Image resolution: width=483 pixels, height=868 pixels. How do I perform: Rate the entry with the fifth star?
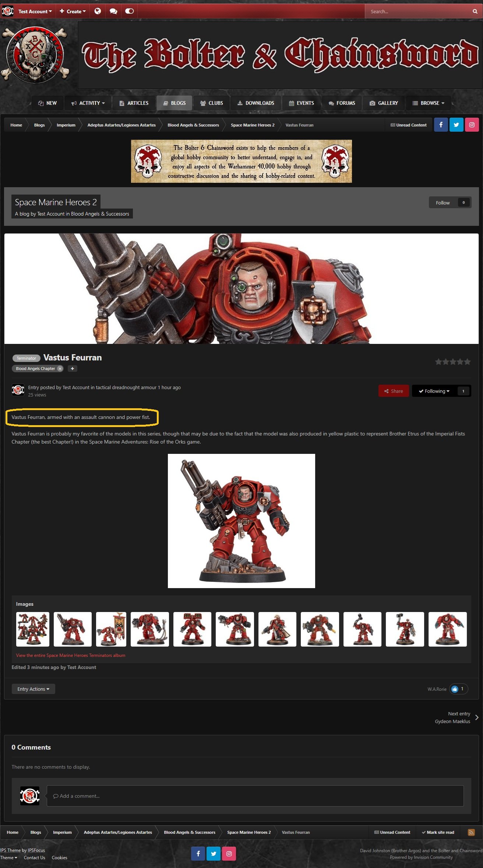pyautogui.click(x=467, y=362)
